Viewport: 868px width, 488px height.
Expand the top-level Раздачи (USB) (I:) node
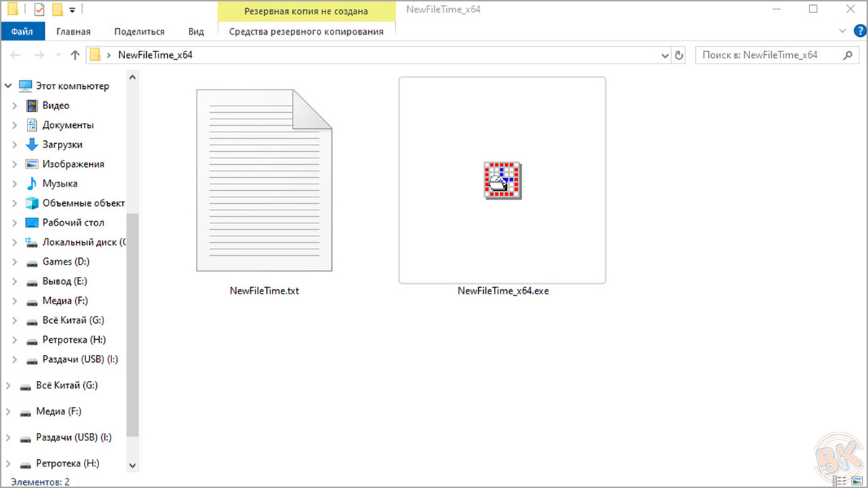click(x=8, y=437)
